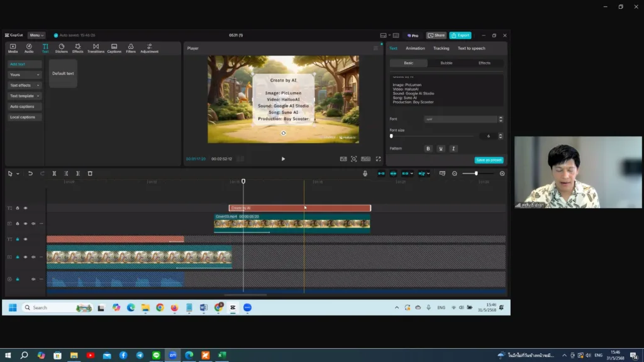Click the microphone record voiceover icon

[365, 173]
